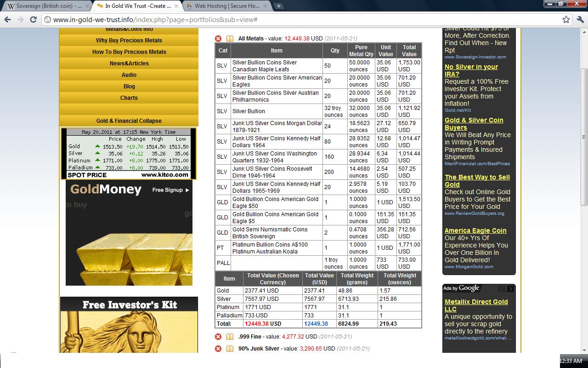
Task: Collapse the All Metals portfolio title
Action: (x=250, y=39)
